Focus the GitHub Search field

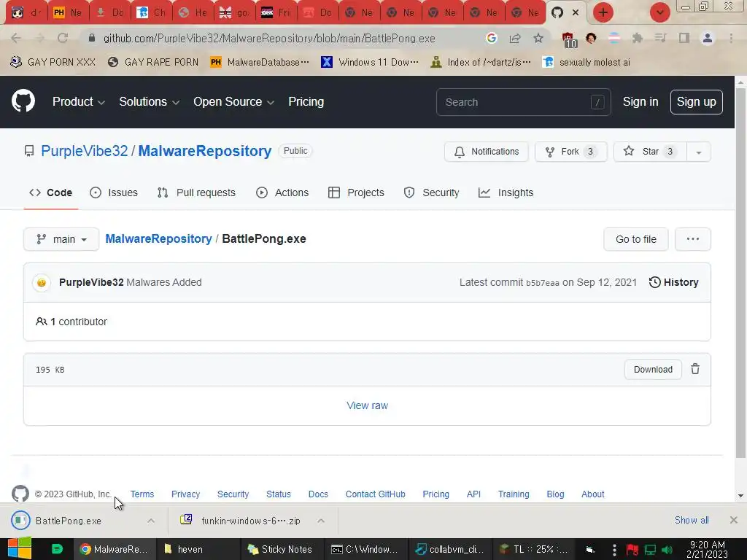click(523, 102)
